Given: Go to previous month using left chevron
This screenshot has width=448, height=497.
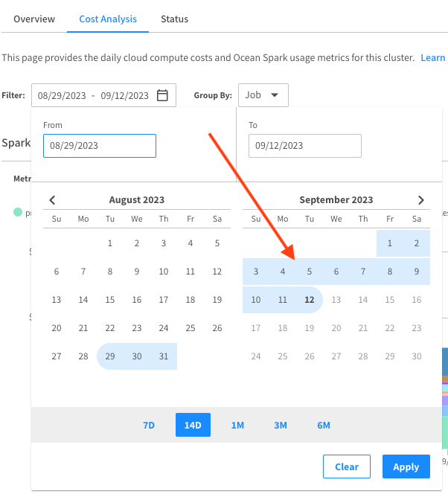Looking at the screenshot, I should click(x=52, y=200).
